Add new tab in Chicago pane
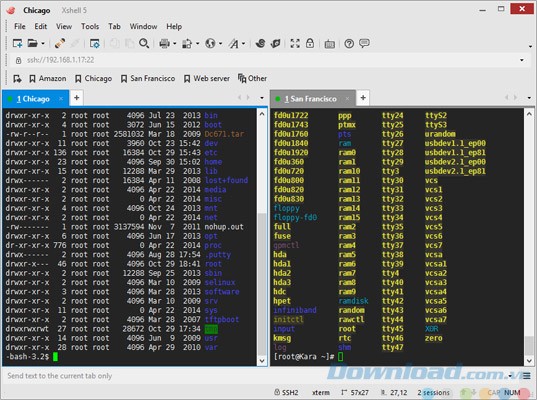Screen dimensions: 537x400 tap(77, 98)
